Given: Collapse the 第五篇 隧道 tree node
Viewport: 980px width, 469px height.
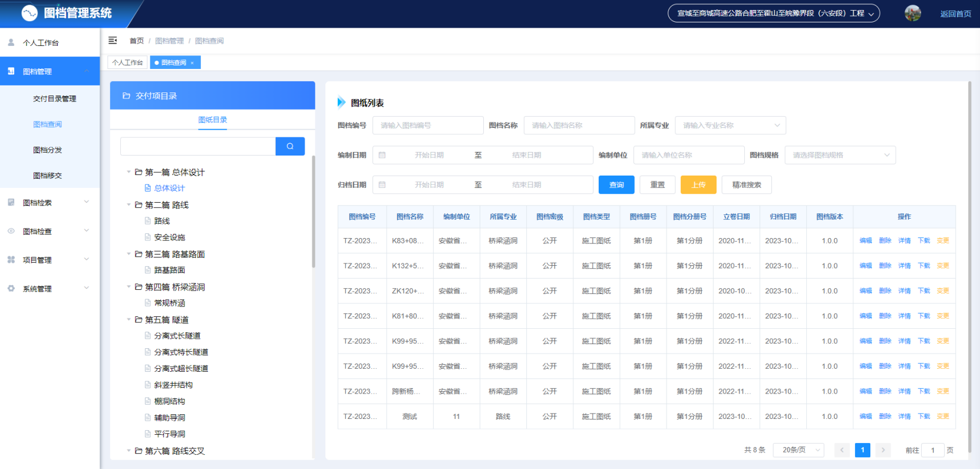Looking at the screenshot, I should [128, 320].
